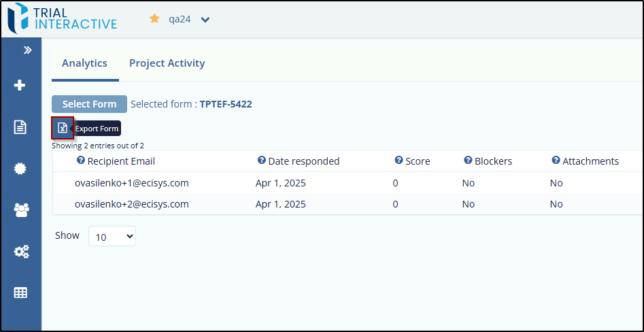Click help icon beside Date responded
The image size is (644, 332).
tap(262, 161)
